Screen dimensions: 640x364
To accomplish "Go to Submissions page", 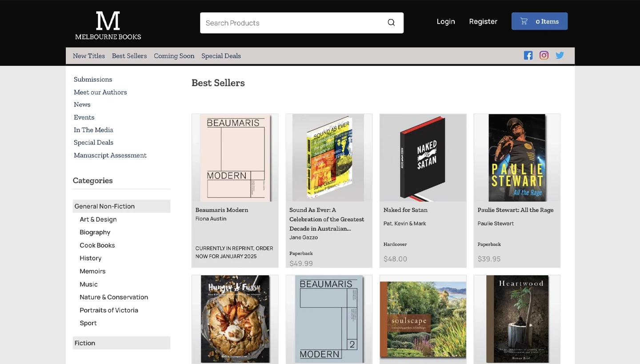I will pyautogui.click(x=93, y=79).
